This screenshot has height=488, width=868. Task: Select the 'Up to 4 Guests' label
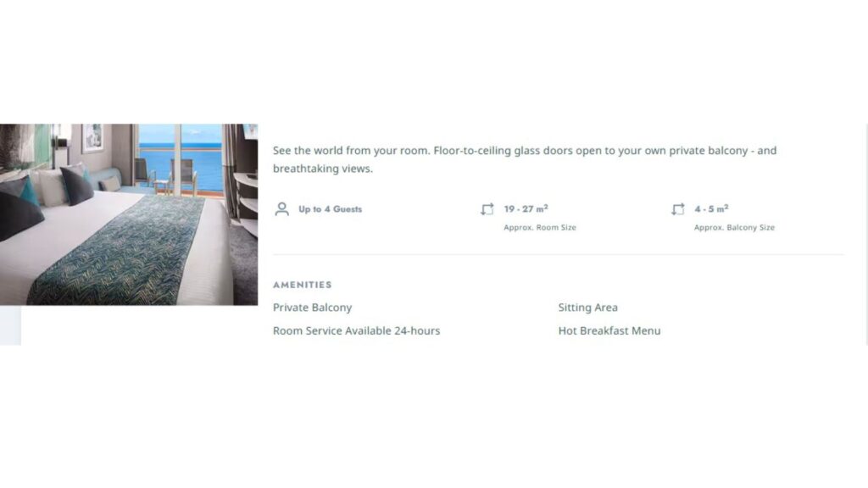tap(330, 209)
